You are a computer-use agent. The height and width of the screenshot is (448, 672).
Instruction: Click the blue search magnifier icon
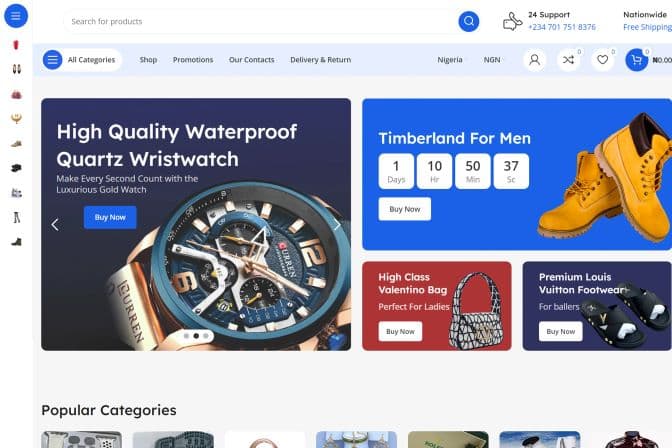coord(468,21)
